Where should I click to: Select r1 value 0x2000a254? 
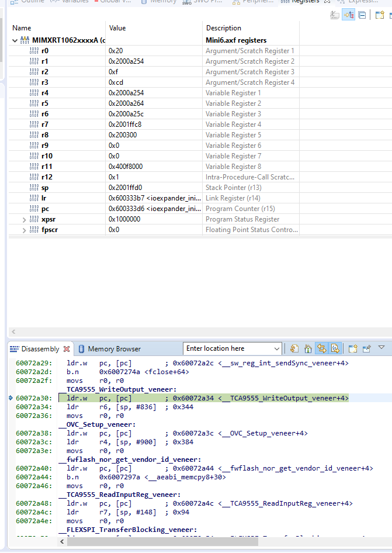pos(126,61)
